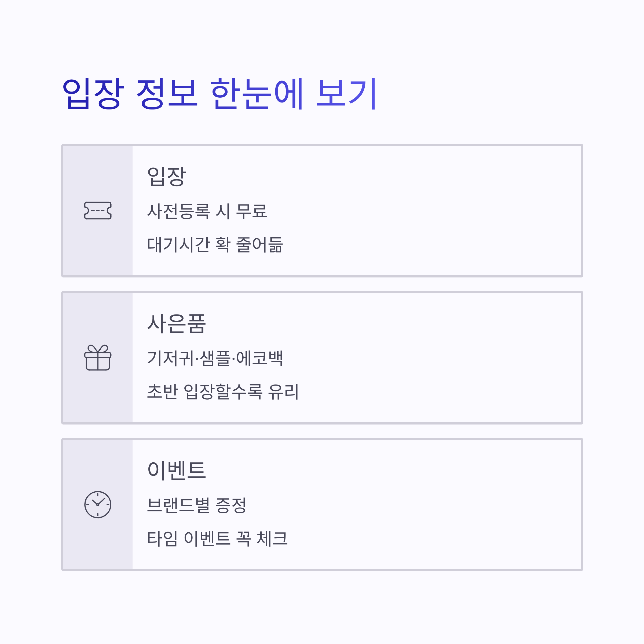Viewport: 644px width, 644px height.
Task: Click the gift box icon
Action: (x=98, y=357)
